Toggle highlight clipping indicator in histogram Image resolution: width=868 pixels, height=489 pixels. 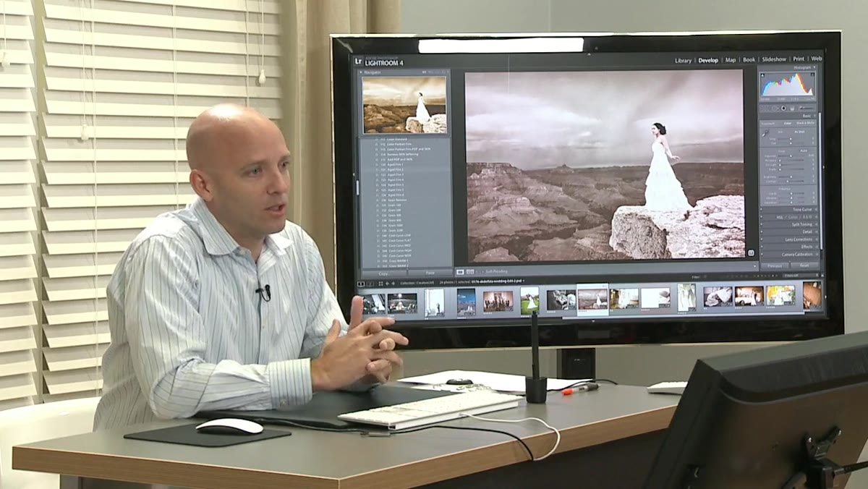(811, 75)
